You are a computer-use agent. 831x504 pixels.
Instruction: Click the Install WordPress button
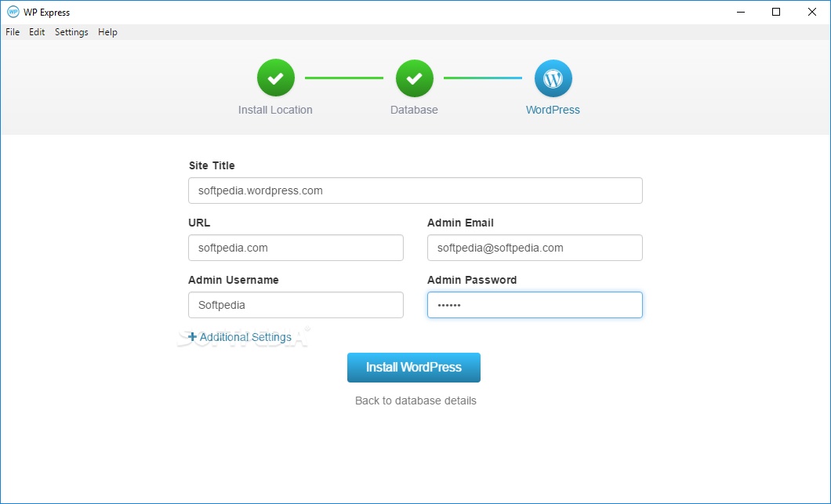[x=414, y=368]
